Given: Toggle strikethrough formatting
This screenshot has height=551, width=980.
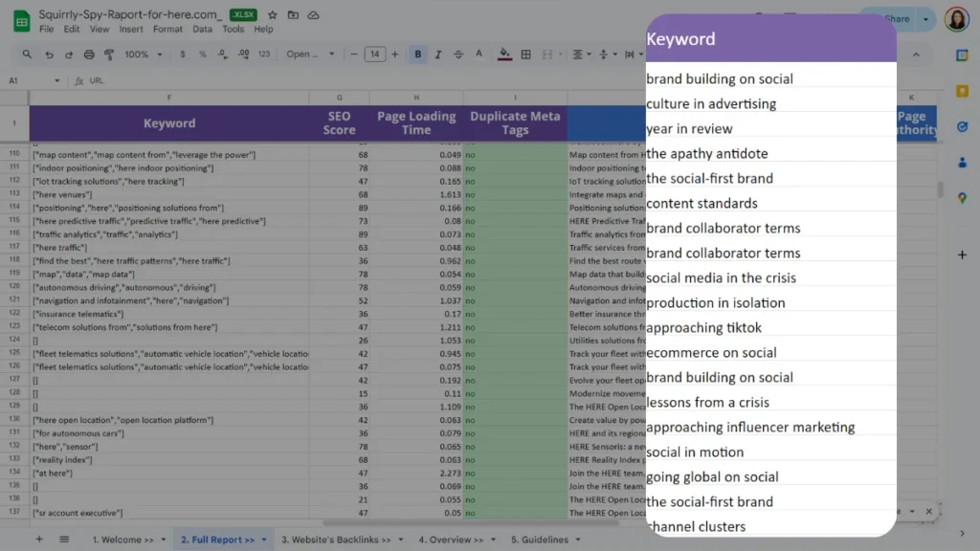Looking at the screenshot, I should click(x=458, y=55).
